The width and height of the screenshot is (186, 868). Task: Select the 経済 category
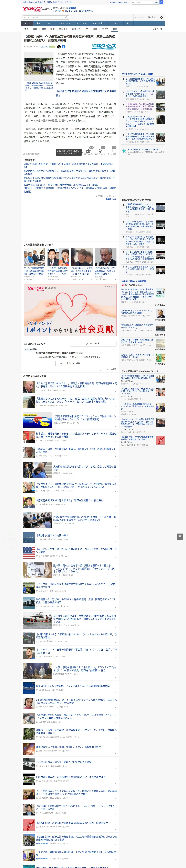pos(52,29)
